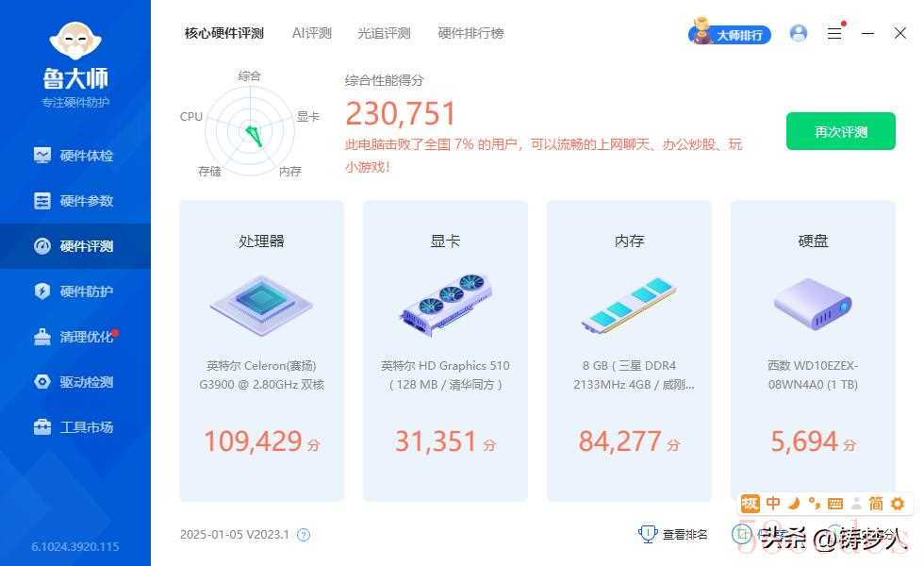Viewport: 924px width, 566px height.
Task: Click the processor chip illustration
Action: (x=261, y=306)
